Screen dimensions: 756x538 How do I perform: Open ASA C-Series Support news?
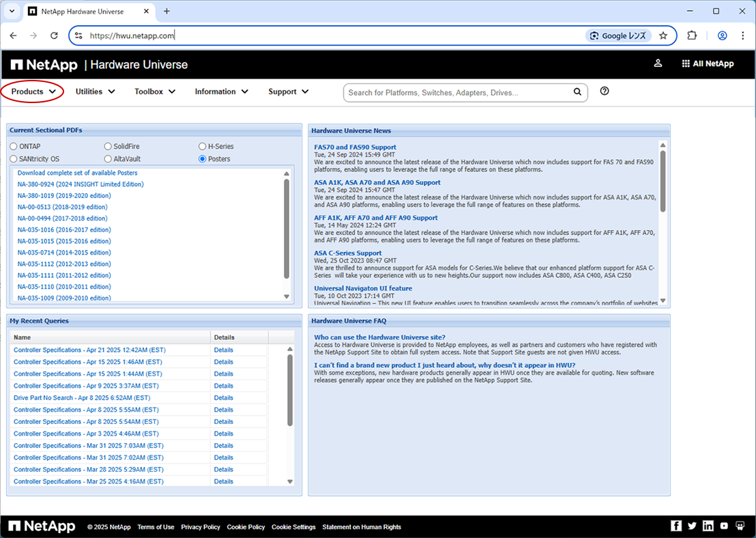click(x=347, y=253)
